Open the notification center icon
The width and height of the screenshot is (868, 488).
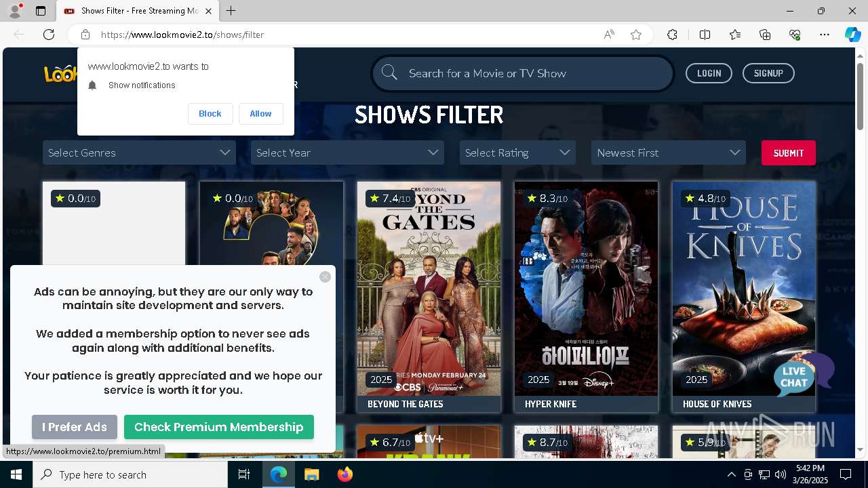(846, 474)
